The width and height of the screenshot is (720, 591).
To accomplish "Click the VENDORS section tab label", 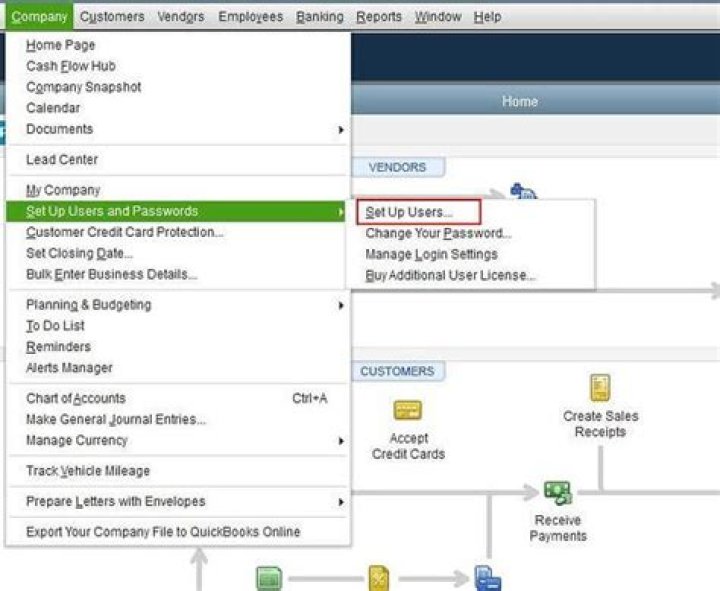I will [x=398, y=167].
